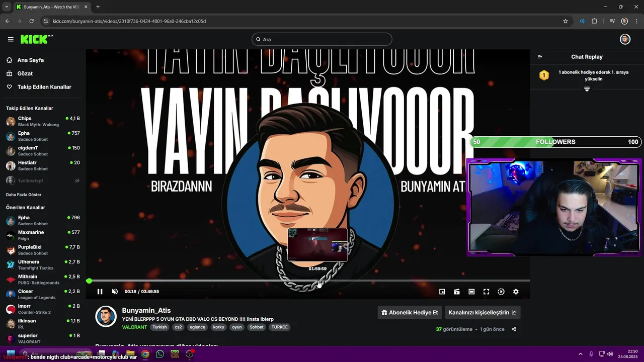Click the Abonelik Hediye Et button
The height and width of the screenshot is (362, 644).
pyautogui.click(x=410, y=312)
